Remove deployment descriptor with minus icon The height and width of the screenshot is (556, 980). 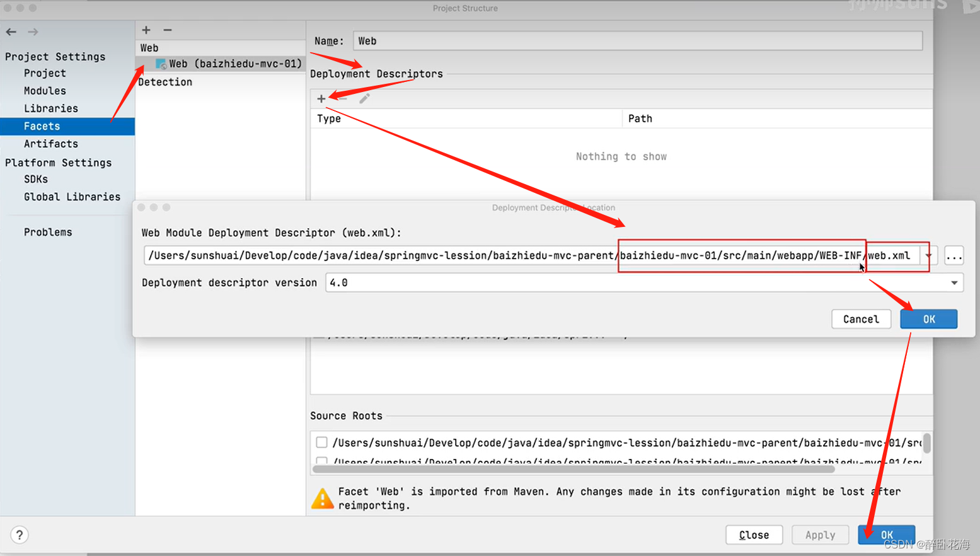tap(343, 98)
